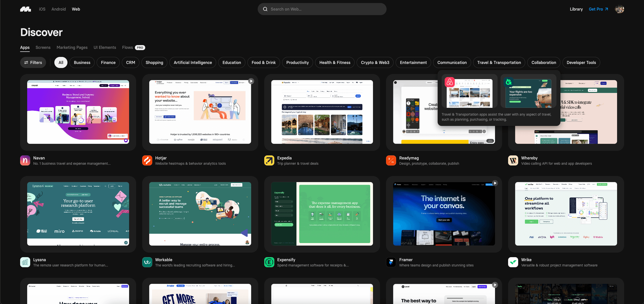Click the search magnifier icon
The height and width of the screenshot is (304, 644).
coord(265,9)
